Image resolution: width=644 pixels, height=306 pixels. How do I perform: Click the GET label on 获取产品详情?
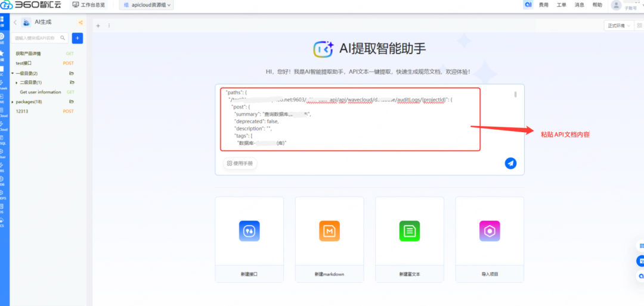70,54
